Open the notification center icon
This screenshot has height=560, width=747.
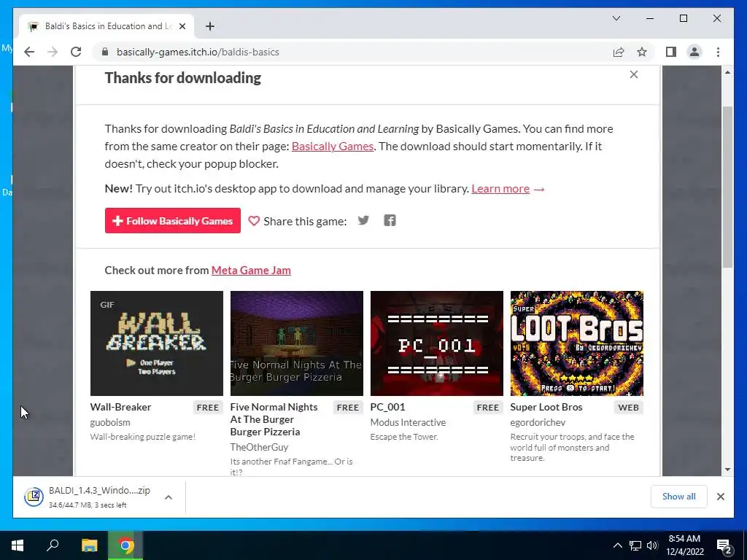(x=724, y=545)
